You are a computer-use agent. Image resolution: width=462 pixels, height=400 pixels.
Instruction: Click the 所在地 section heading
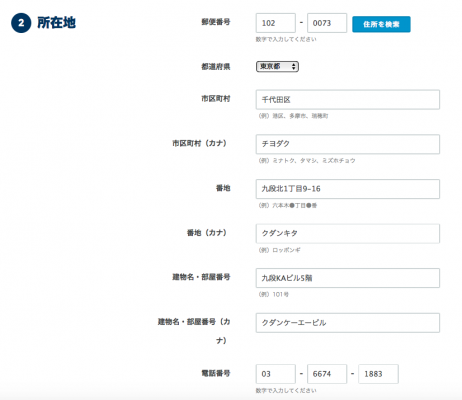[56, 23]
